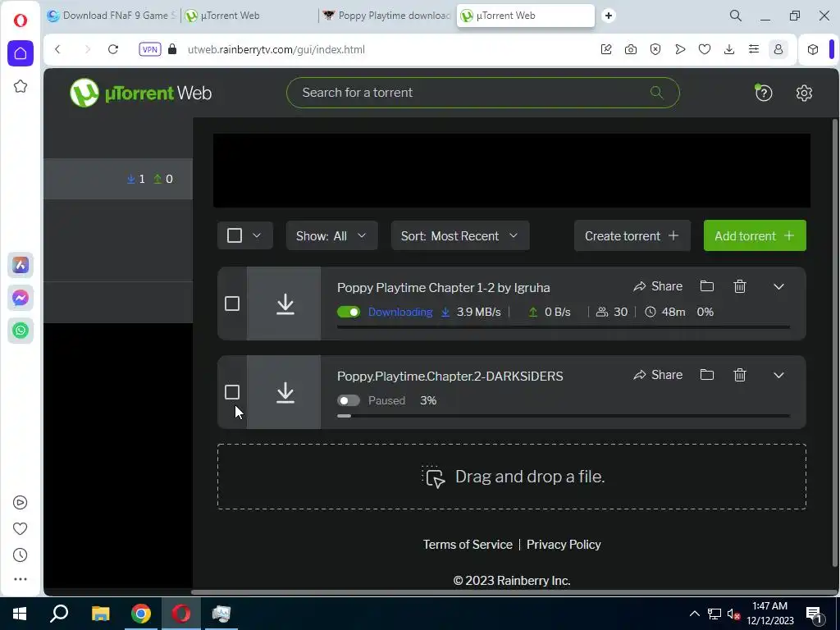840x630 pixels.
Task: Open µTorrent settings gear
Action: (804, 93)
